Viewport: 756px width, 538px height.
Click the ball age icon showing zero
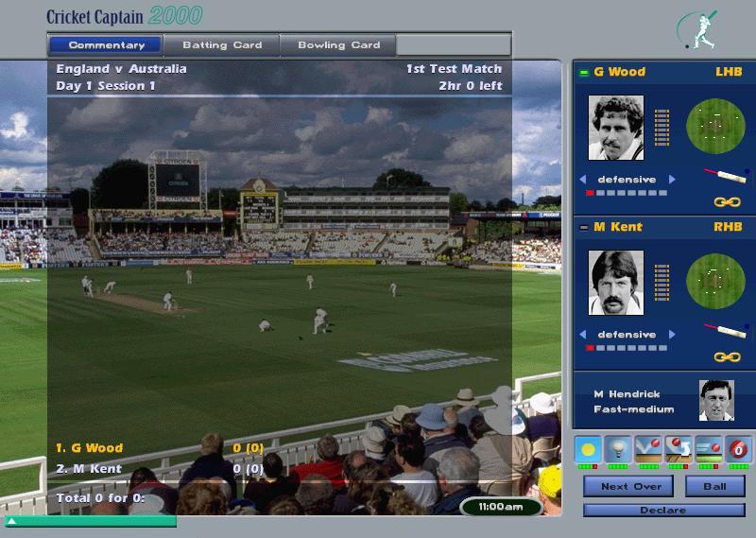tap(739, 447)
